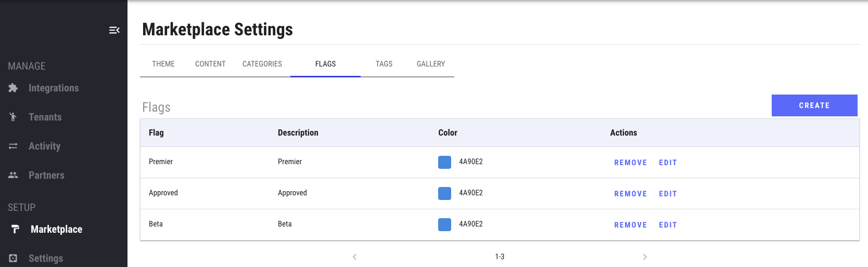Open the Gallery tab
The height and width of the screenshot is (267, 868).
coord(431,64)
